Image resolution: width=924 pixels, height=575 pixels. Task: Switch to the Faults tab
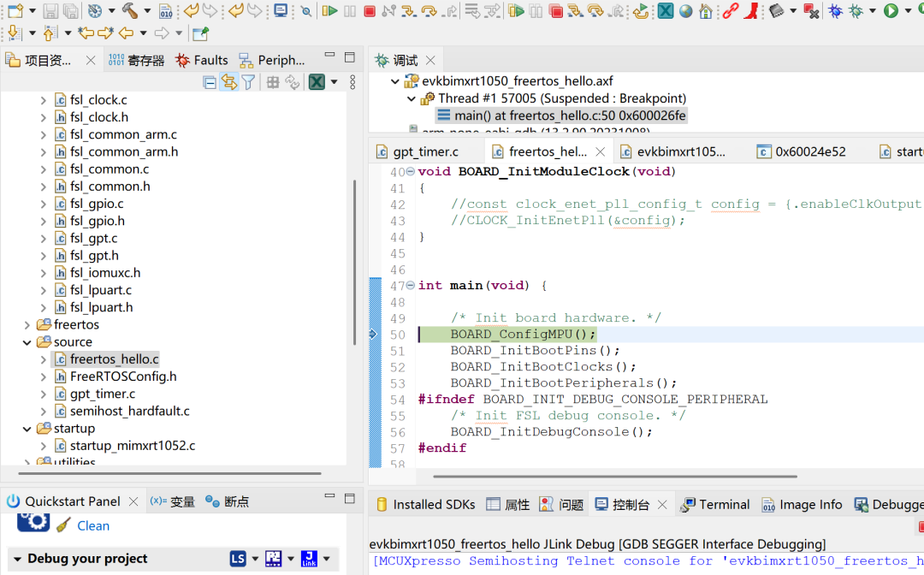(x=202, y=60)
